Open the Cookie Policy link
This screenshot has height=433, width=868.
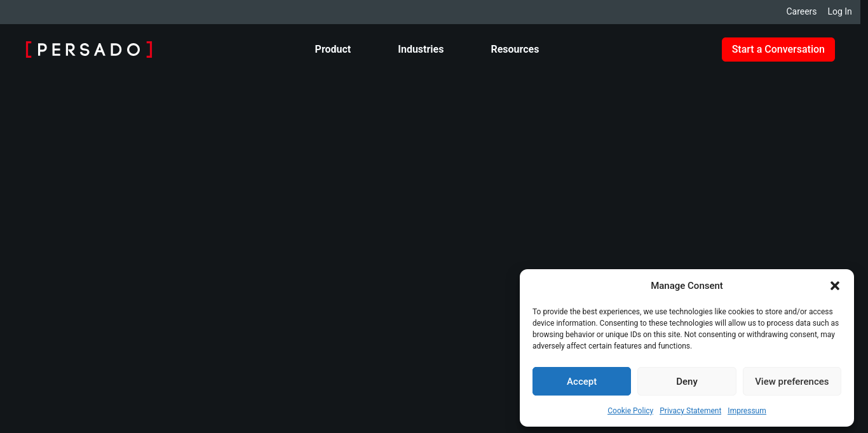point(630,411)
